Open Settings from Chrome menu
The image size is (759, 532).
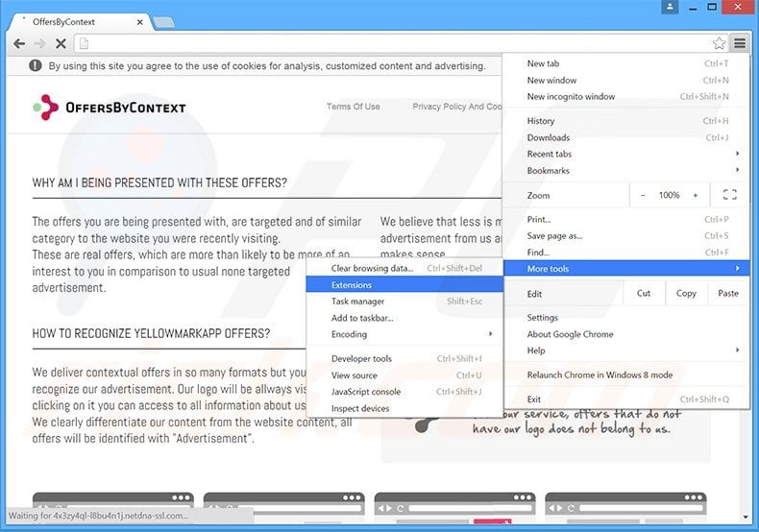coord(626,318)
